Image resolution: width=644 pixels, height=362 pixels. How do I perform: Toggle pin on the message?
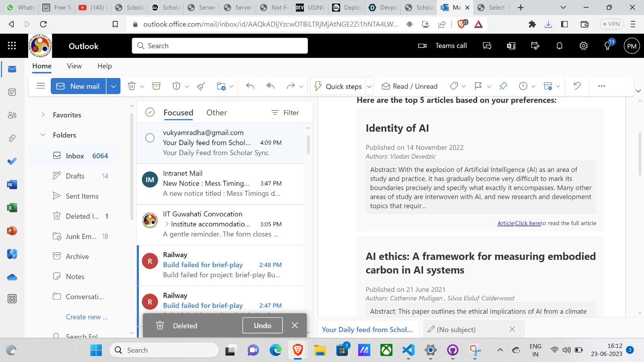[503, 86]
